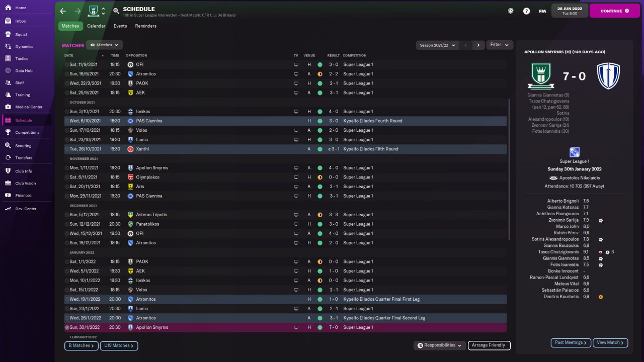Image resolution: width=644 pixels, height=362 pixels.
Task: Select the Kypello Ellados Fifth Round match row
Action: click(x=285, y=149)
